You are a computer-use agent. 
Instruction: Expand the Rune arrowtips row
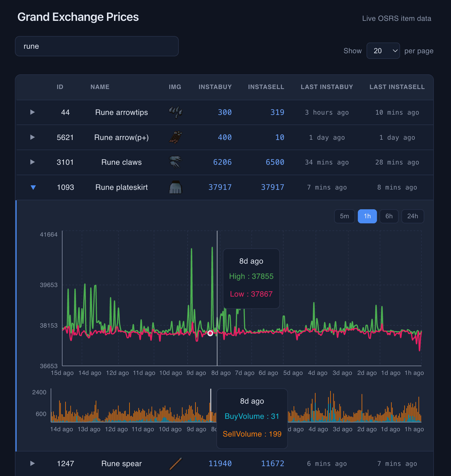[32, 112]
